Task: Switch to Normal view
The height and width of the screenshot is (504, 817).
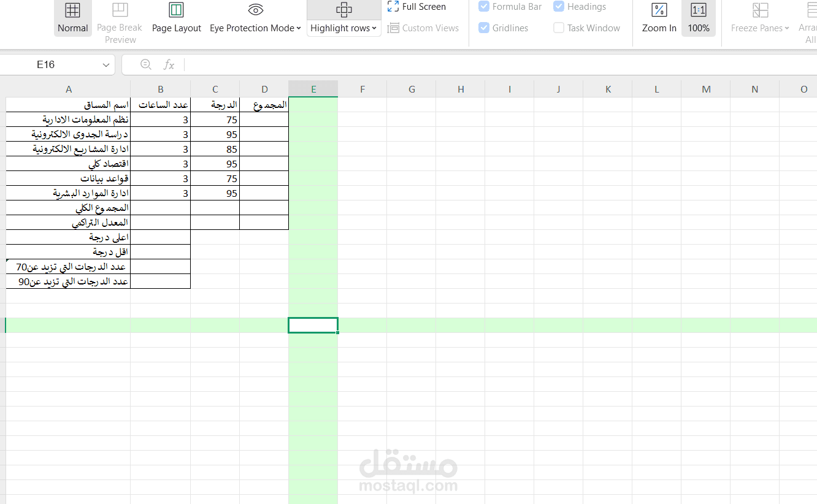Action: (x=72, y=18)
